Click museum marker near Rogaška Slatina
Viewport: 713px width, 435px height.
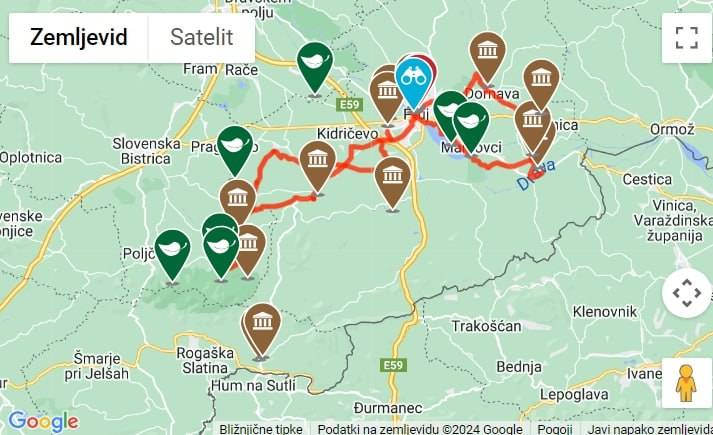(261, 330)
